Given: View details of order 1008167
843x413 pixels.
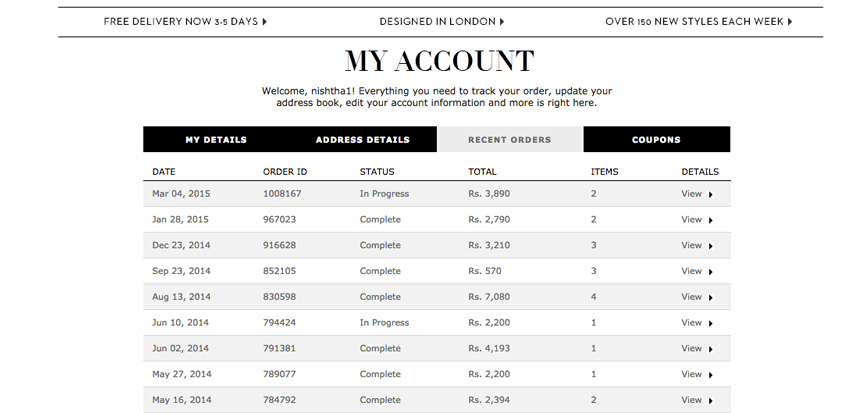Looking at the screenshot, I should tap(696, 194).
